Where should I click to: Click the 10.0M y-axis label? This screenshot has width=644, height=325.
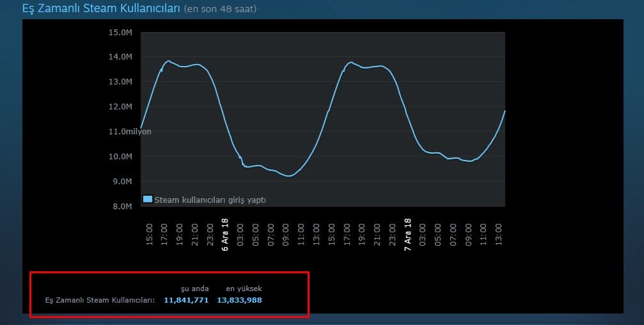[120, 157]
